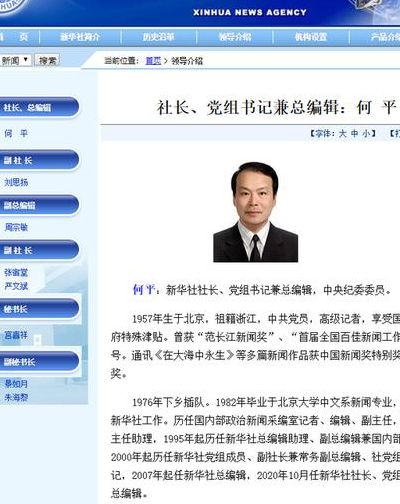This screenshot has height=504, width=400.
Task: Set the font size to 大
Action: tap(342, 134)
